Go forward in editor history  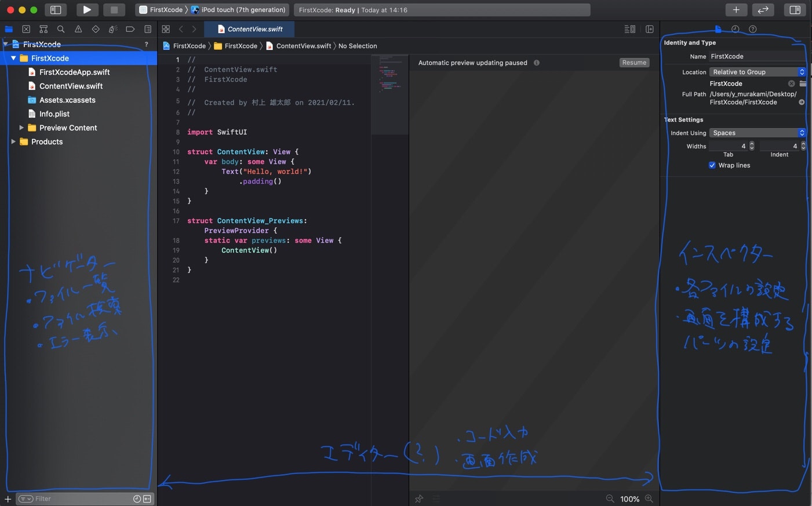tap(194, 29)
